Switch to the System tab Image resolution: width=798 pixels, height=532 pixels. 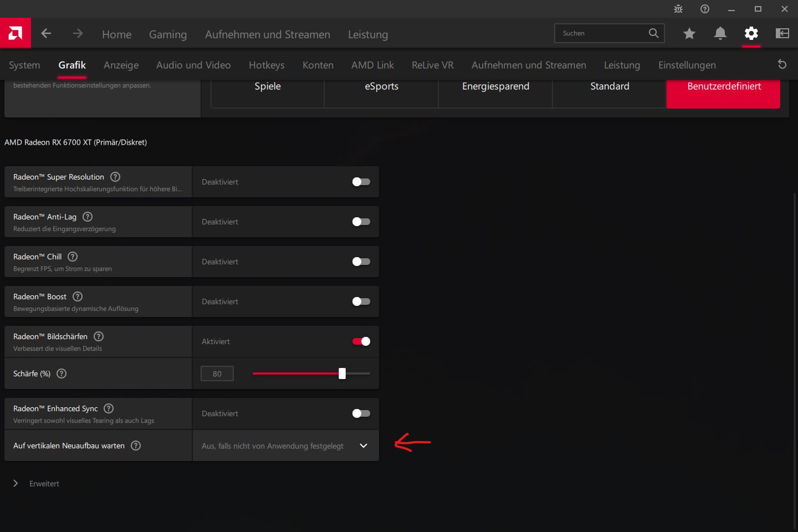(x=24, y=65)
